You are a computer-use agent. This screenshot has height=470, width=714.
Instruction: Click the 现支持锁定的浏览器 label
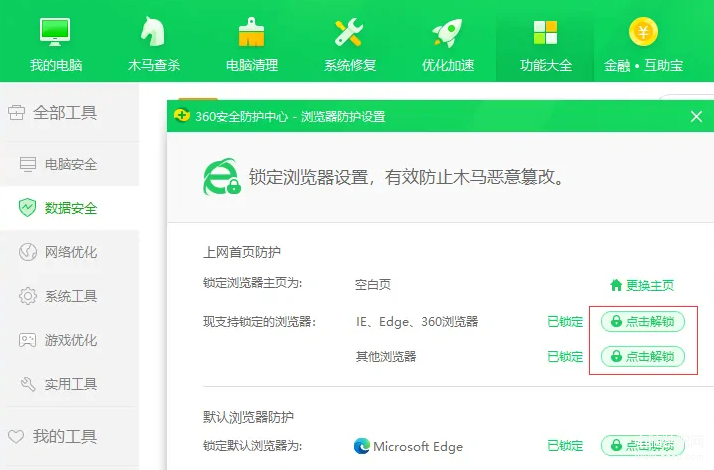[260, 322]
